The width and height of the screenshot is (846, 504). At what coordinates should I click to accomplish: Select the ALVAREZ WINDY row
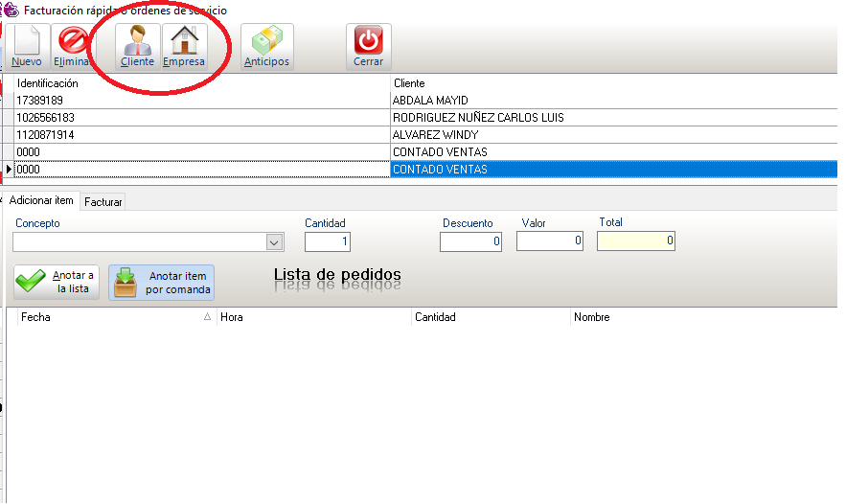point(435,135)
